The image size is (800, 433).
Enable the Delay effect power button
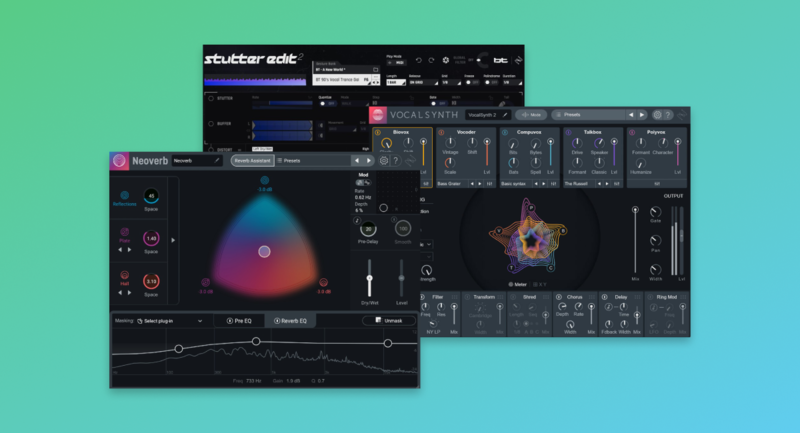coord(604,297)
